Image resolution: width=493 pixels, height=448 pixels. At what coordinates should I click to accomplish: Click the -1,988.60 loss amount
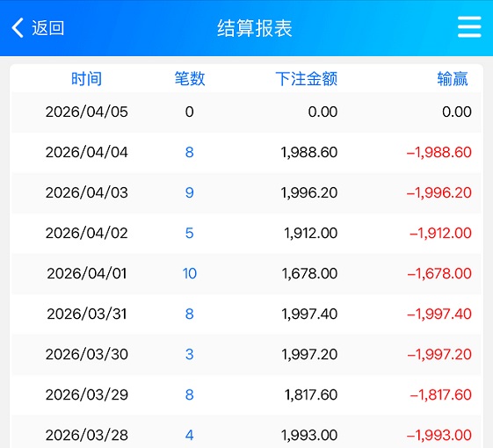pyautogui.click(x=439, y=152)
